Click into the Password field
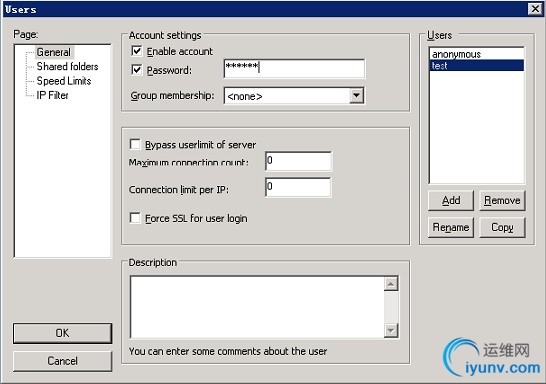This screenshot has height=384, width=546. click(294, 68)
